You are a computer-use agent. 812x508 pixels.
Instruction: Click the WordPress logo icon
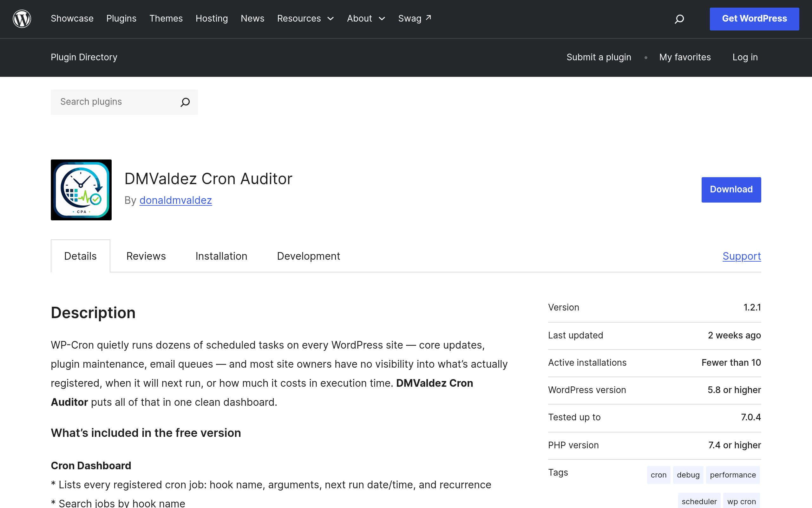click(x=22, y=19)
